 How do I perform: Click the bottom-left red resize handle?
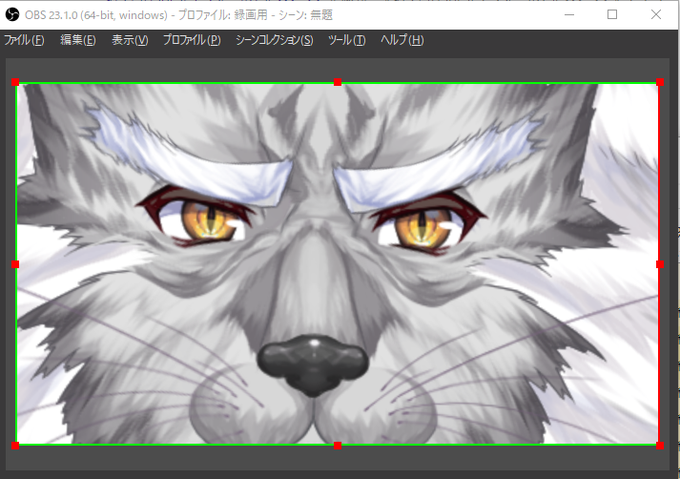(15, 445)
